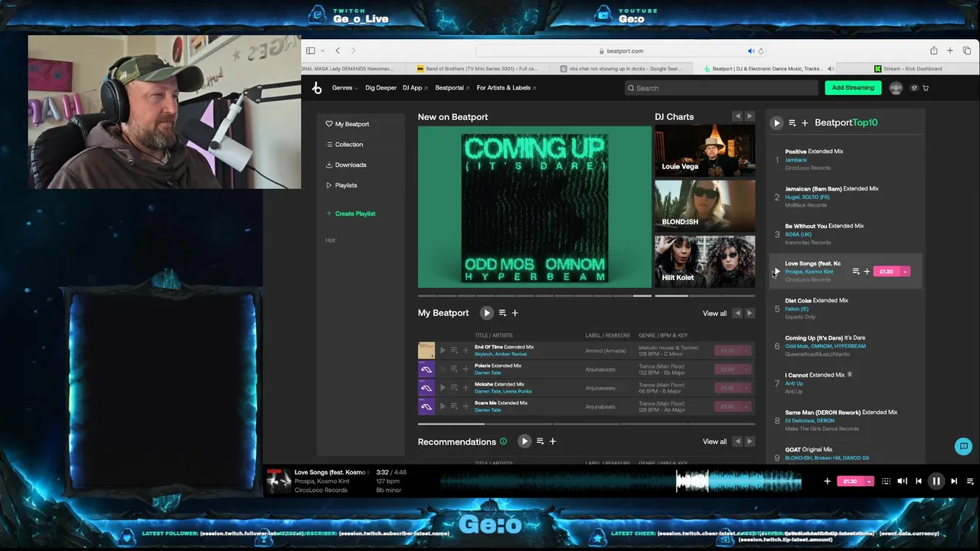
Task: Play all Recommendations tracks
Action: pyautogui.click(x=524, y=442)
